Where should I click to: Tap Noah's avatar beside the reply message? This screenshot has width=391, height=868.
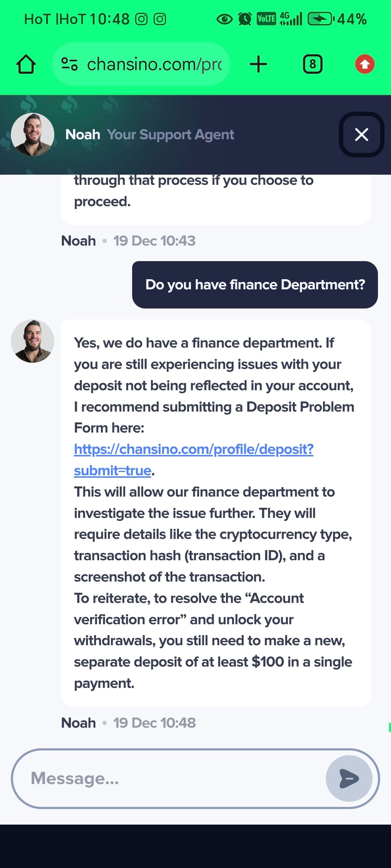click(33, 341)
